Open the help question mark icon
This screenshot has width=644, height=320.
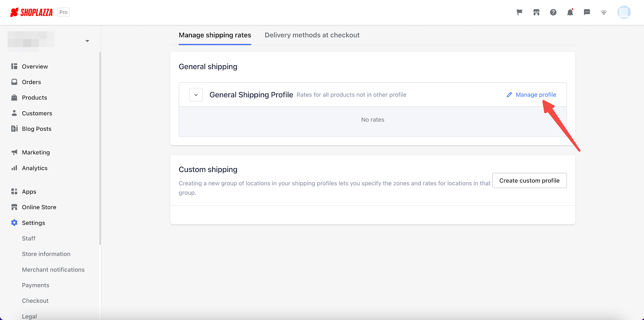(553, 12)
